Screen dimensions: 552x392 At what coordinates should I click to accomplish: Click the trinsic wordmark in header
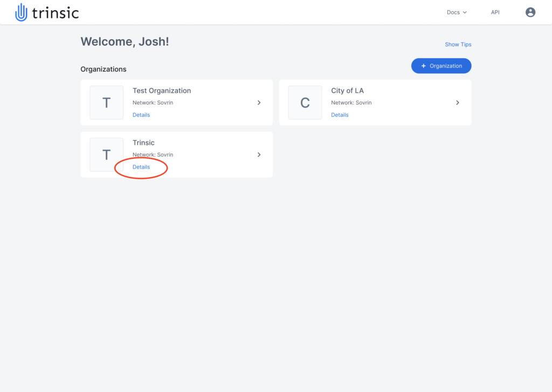(56, 13)
